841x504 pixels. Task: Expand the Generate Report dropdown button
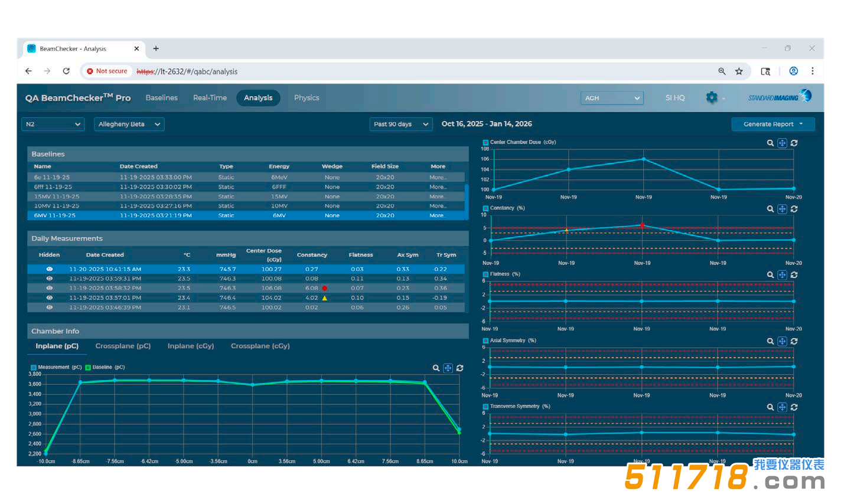(773, 124)
